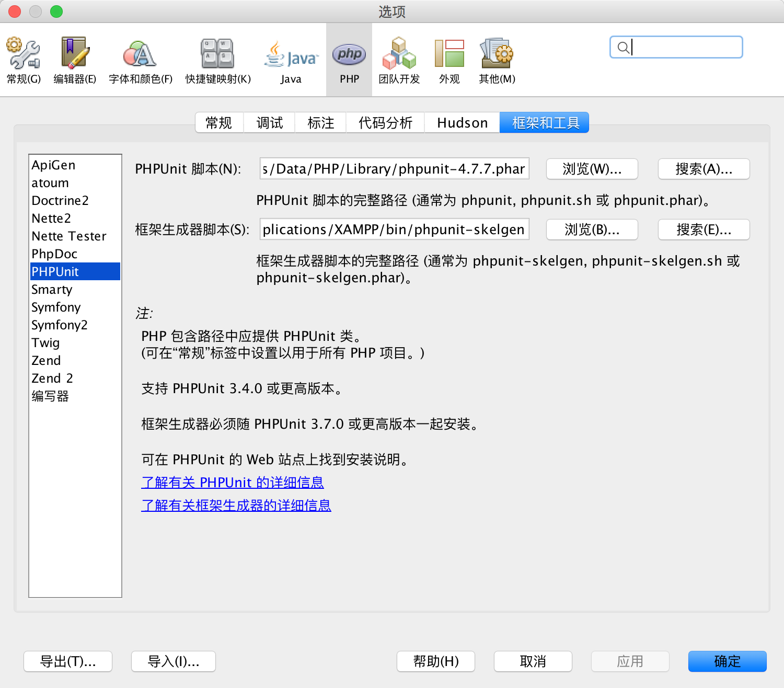
Task: Switch to the 调试 debugging tab
Action: 269,123
